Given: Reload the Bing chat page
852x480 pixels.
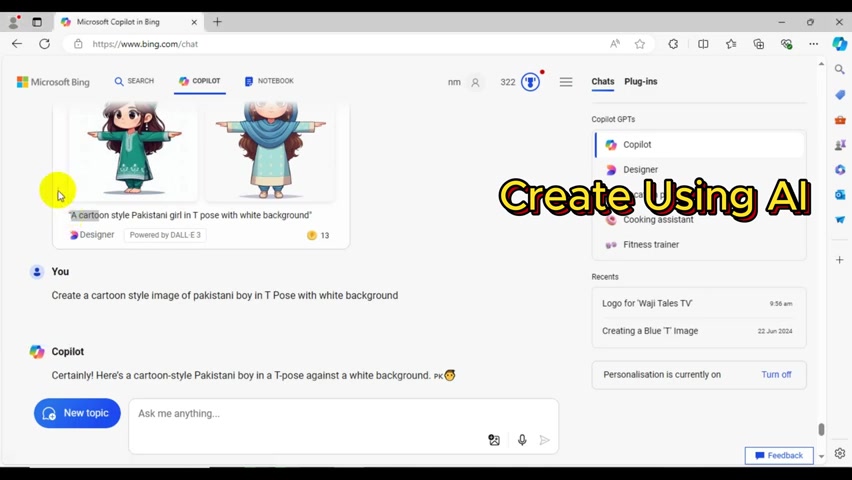Looking at the screenshot, I should point(45,44).
